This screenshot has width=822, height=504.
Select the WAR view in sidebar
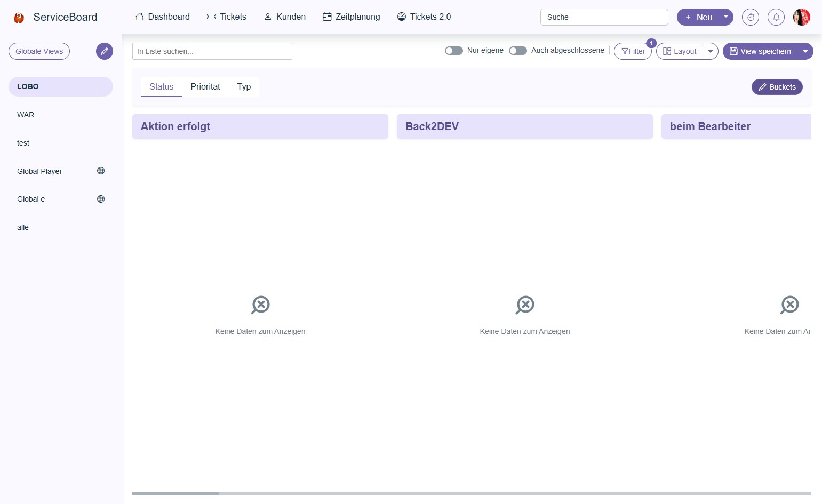pos(26,115)
